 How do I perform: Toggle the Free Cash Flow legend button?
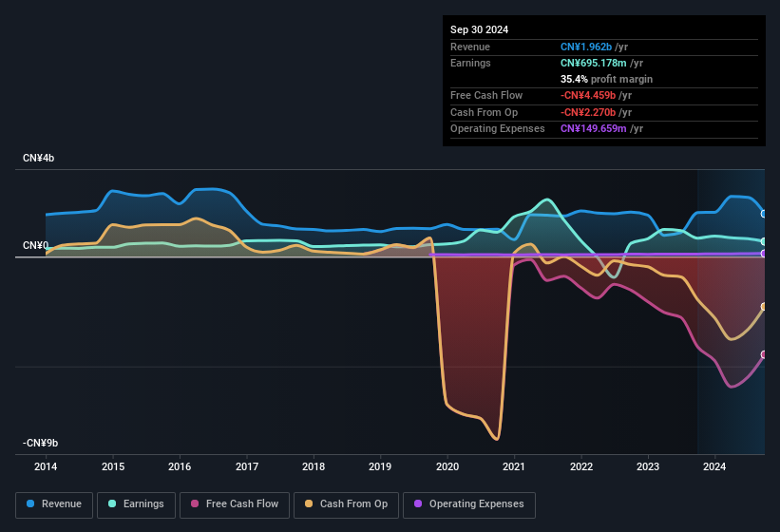(235, 504)
